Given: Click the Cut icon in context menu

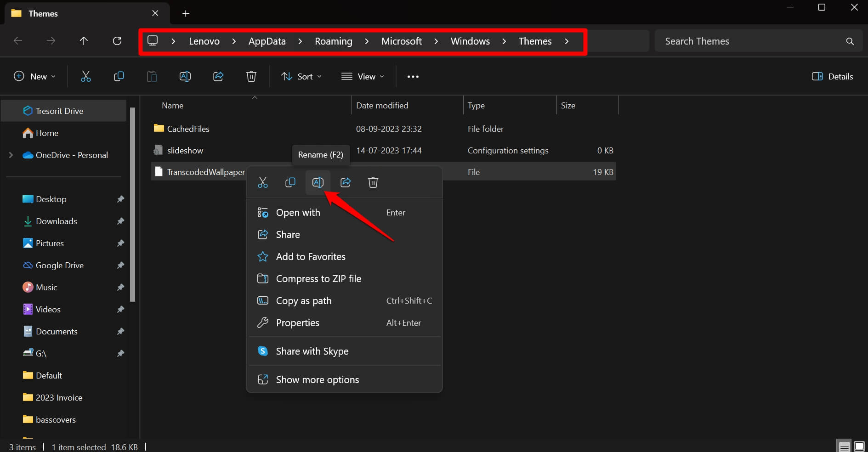Looking at the screenshot, I should pos(262,182).
